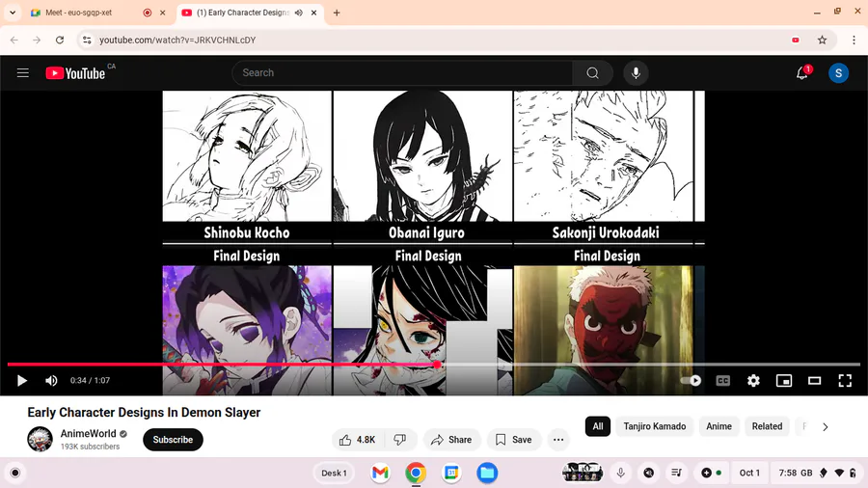
Task: Open the player settings gear
Action: [x=753, y=381]
